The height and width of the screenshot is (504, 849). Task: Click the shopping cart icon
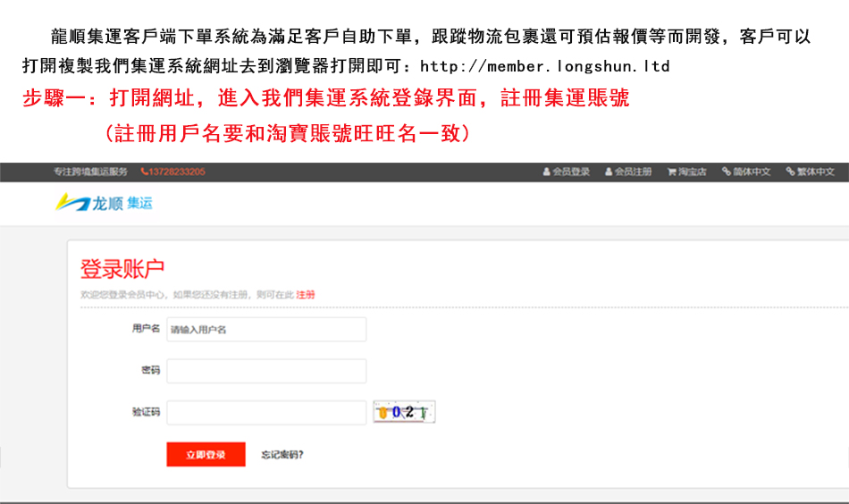(671, 172)
